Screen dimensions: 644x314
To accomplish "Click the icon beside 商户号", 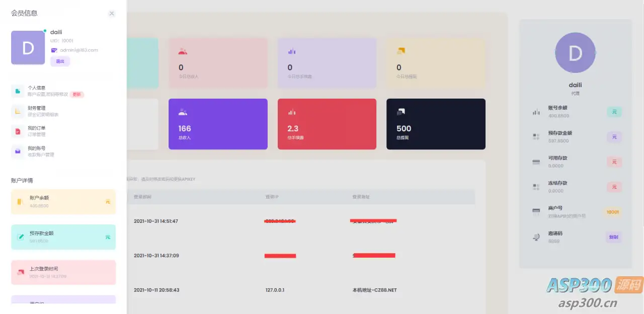I will [536, 212].
